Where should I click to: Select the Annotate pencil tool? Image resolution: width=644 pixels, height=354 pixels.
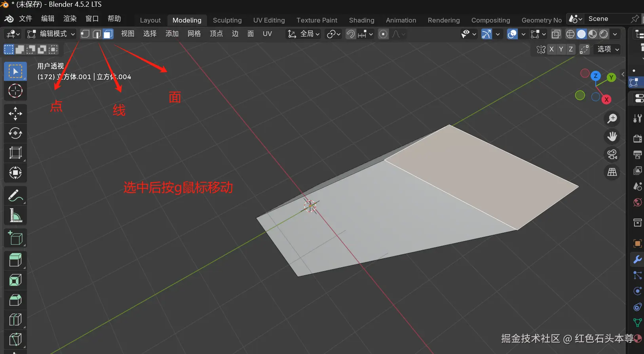click(15, 196)
